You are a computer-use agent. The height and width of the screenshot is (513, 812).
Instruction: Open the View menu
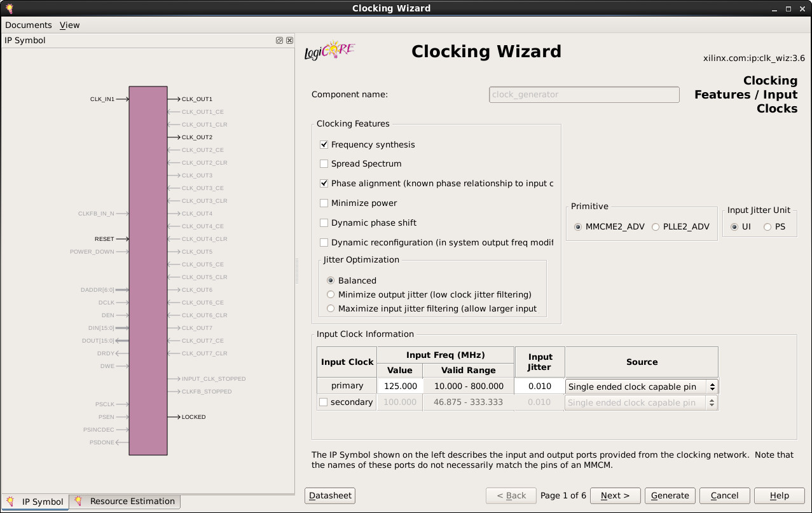(x=69, y=25)
